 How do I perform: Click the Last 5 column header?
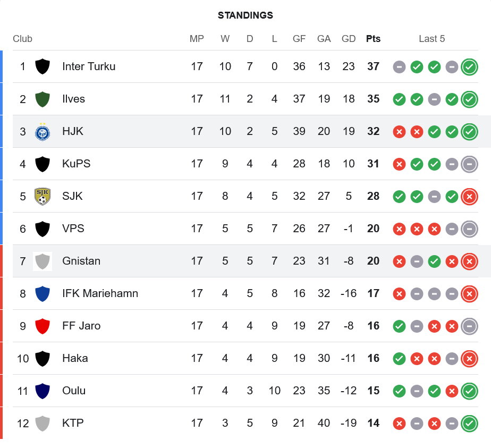pos(431,39)
